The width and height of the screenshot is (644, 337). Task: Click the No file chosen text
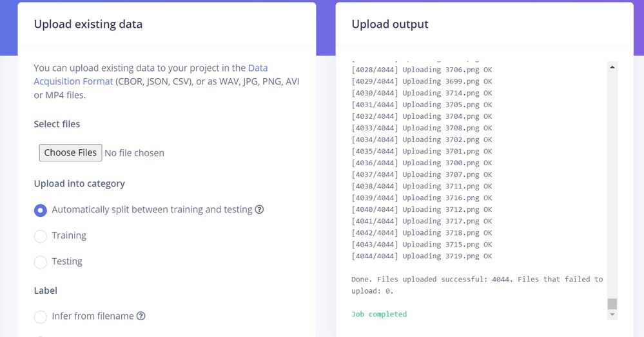[x=134, y=153]
